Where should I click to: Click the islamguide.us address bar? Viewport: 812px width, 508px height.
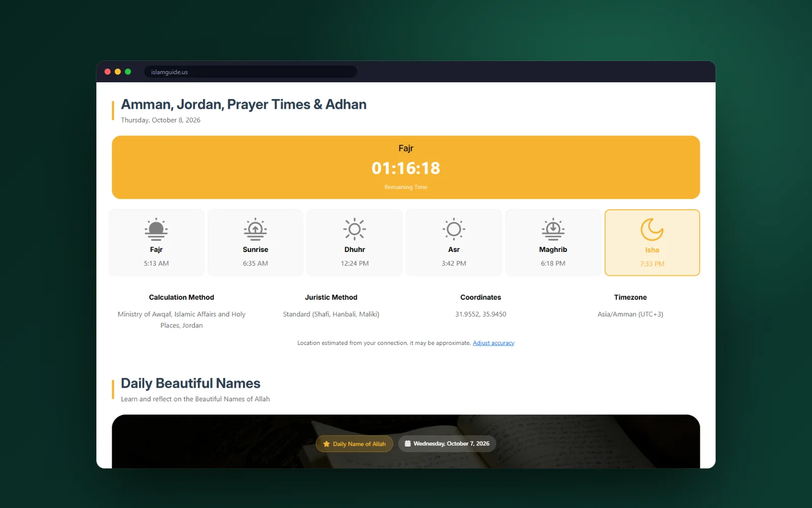point(250,72)
